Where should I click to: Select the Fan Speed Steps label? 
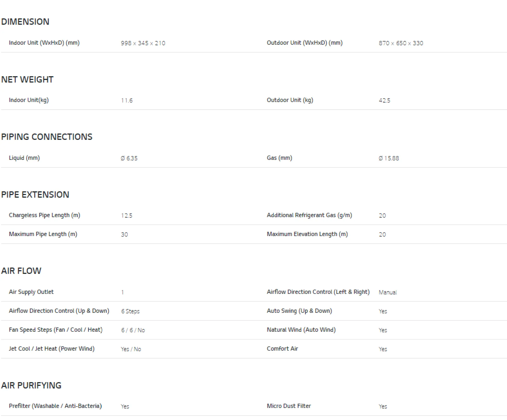pyautogui.click(x=56, y=330)
